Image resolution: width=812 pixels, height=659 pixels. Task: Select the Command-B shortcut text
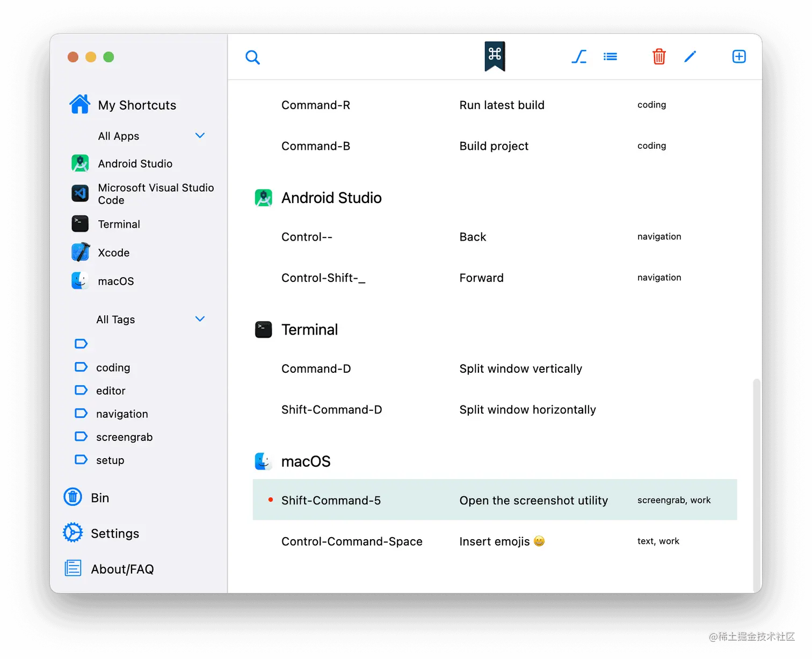coord(316,146)
